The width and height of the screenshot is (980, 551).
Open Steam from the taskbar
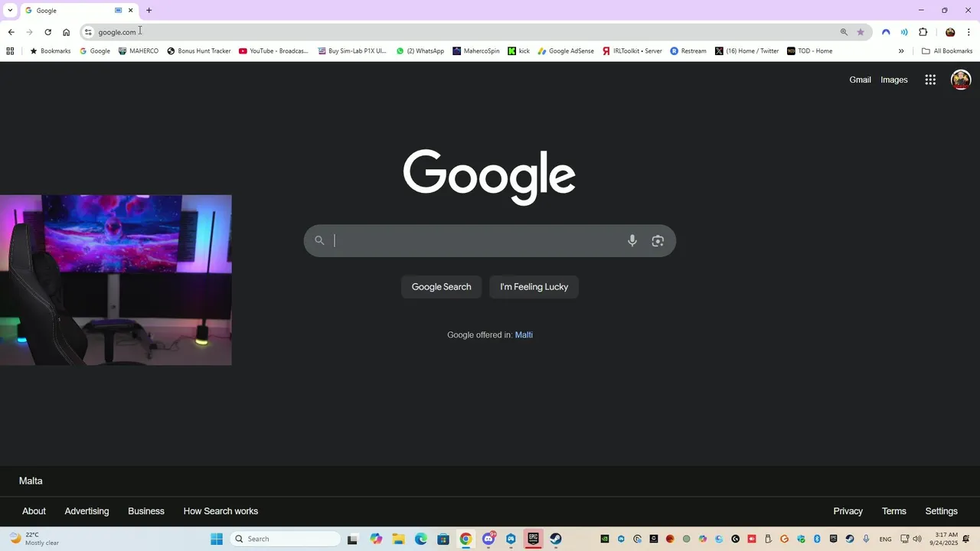coord(556,539)
